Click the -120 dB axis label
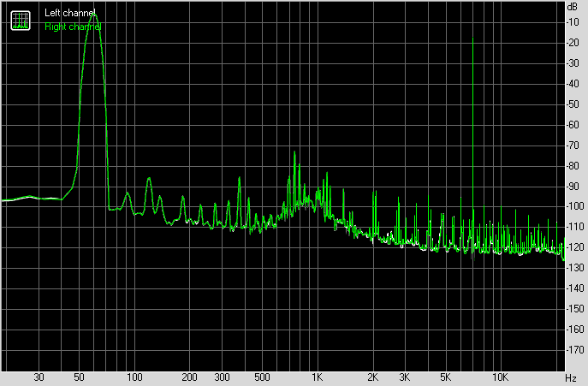 coord(575,247)
